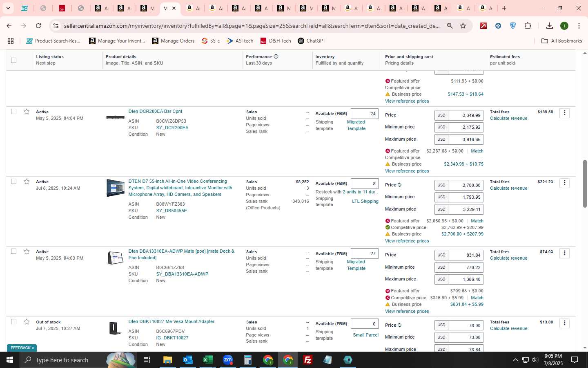
Task: Open the All Bookmarks folder
Action: point(561,41)
